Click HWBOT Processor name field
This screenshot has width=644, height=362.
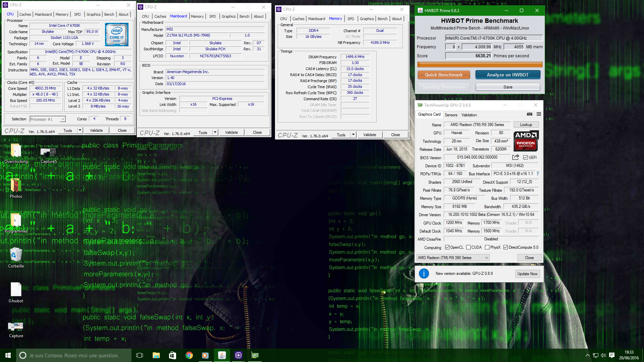(x=494, y=38)
